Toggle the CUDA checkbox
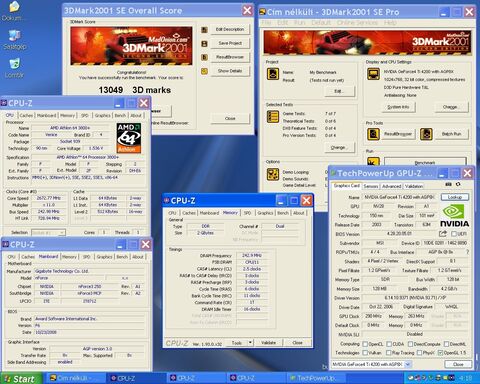Viewport: 480px width, 384px height. coord(389,344)
